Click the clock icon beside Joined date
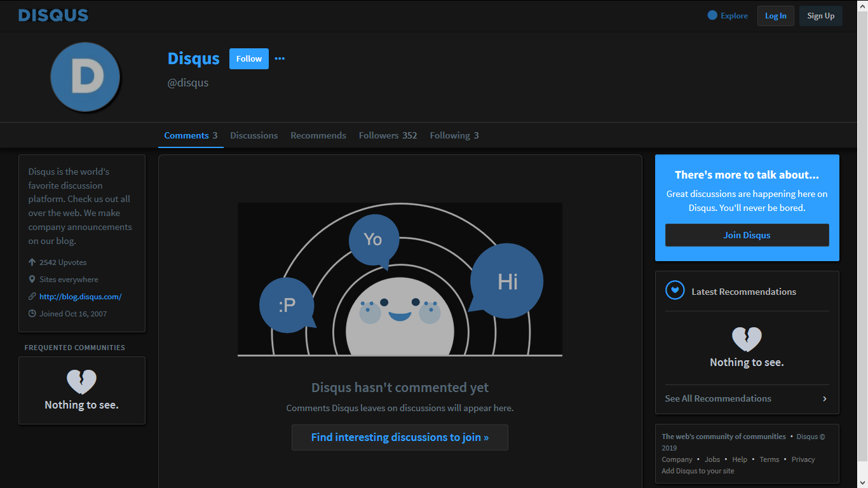 (x=31, y=313)
